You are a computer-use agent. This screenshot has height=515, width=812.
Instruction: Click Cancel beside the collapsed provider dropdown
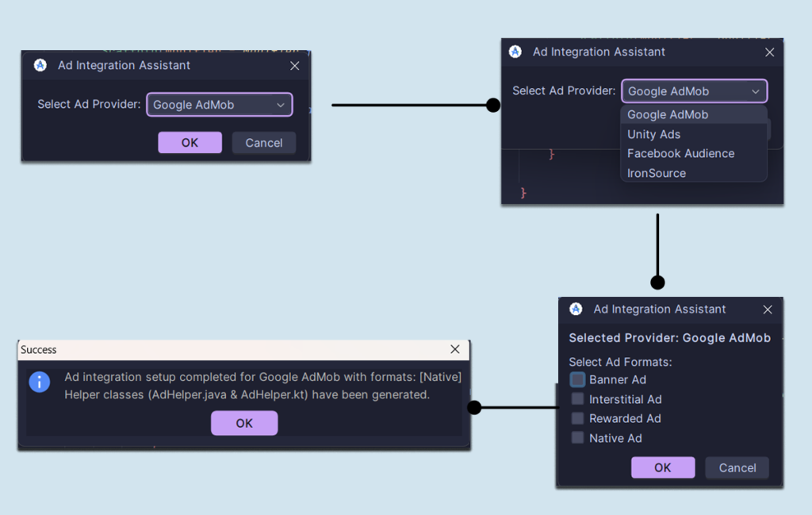263,143
